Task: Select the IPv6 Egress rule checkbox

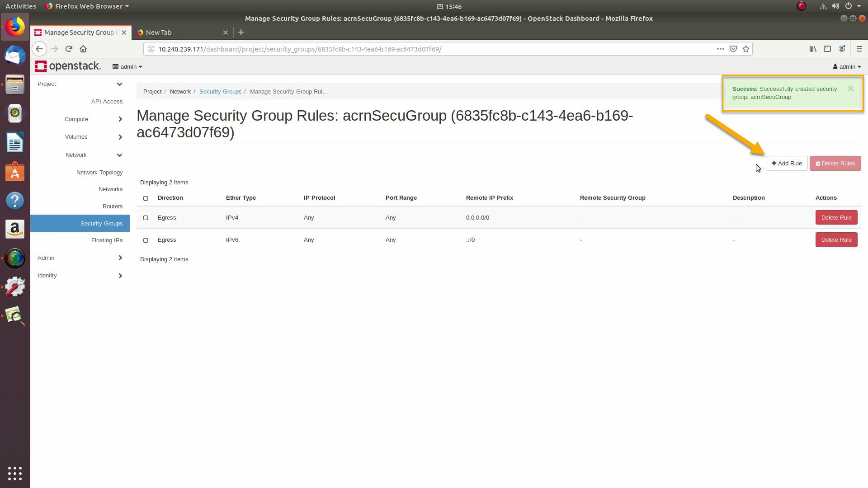Action: tap(146, 240)
